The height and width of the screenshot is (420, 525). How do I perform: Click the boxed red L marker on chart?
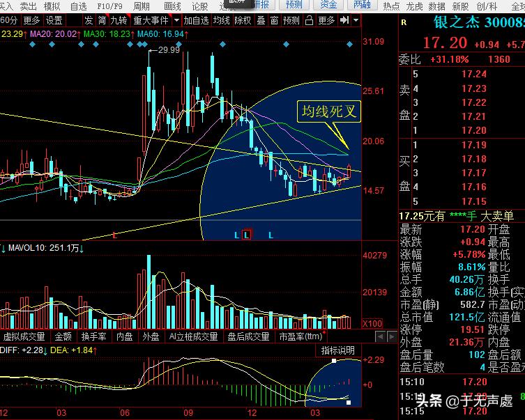pyautogui.click(x=247, y=235)
